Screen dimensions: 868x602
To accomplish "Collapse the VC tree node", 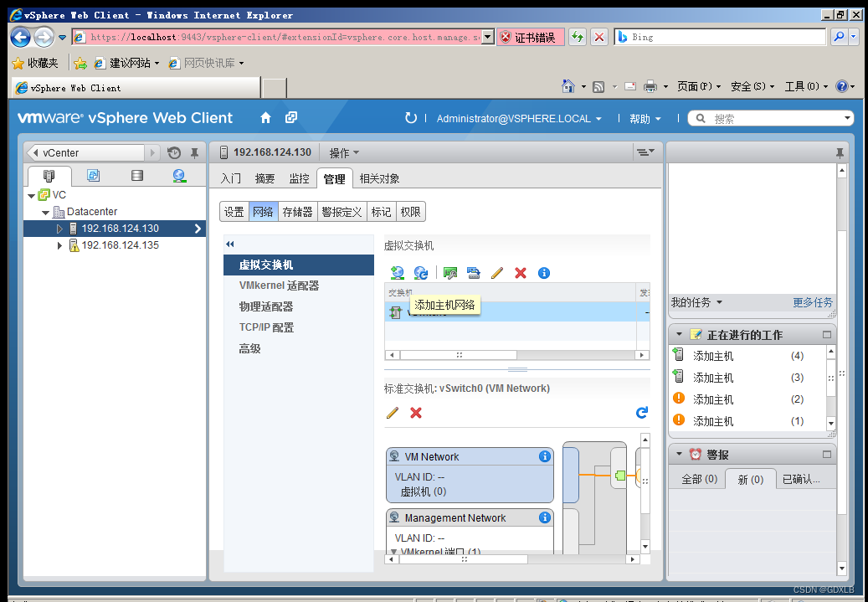I will point(32,195).
